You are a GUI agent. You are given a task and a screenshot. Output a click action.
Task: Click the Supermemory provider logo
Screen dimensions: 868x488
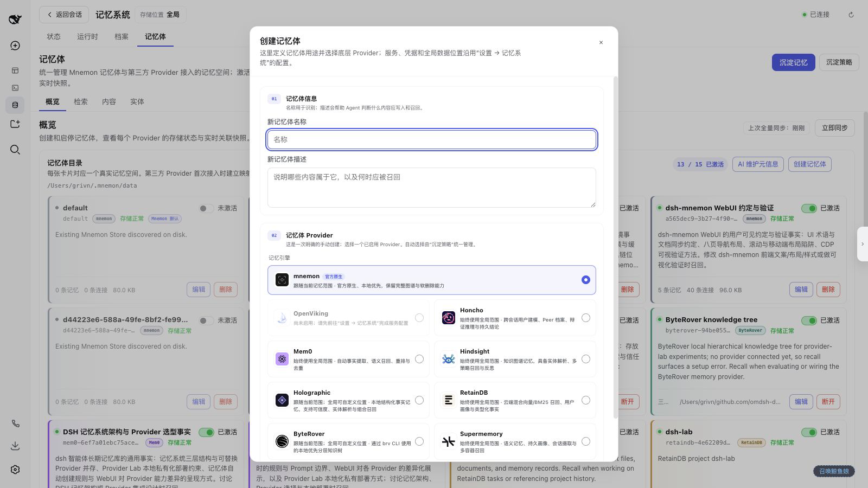tap(449, 441)
